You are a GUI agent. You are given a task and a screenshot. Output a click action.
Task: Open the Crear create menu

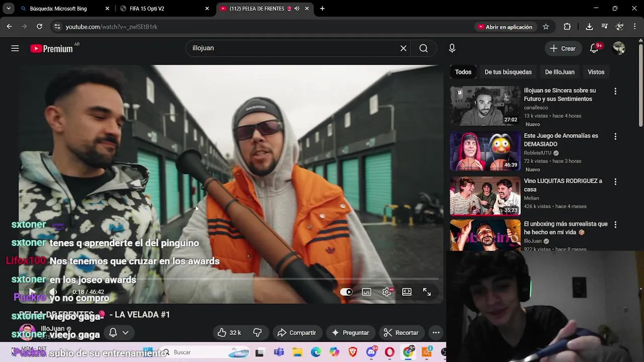563,48
